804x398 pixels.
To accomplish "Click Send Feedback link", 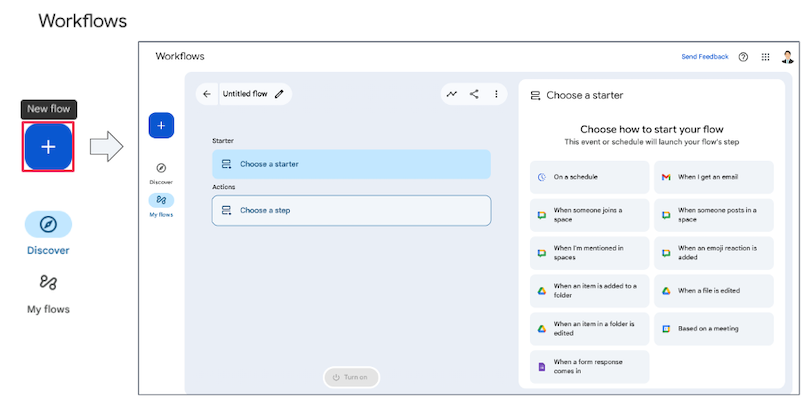I will coord(705,57).
